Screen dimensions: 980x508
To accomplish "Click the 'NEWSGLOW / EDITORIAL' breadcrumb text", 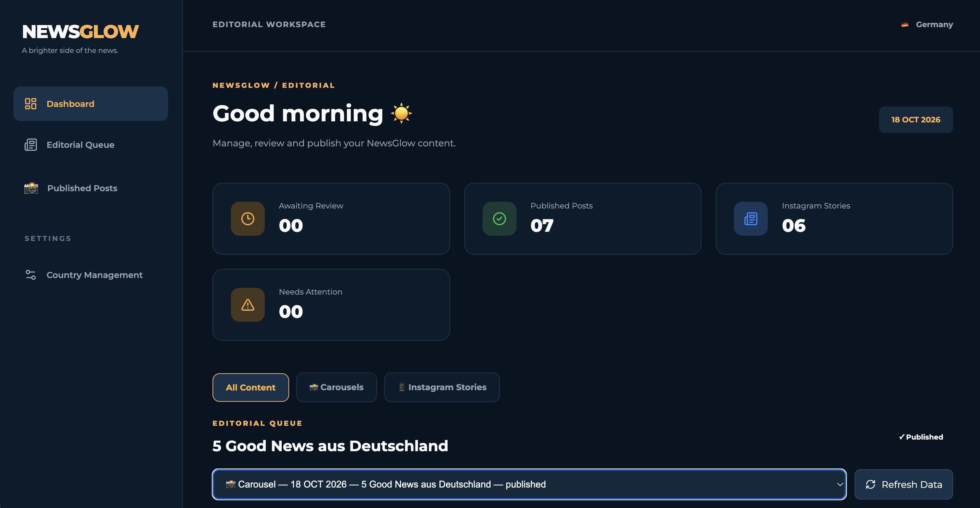I will pos(274,86).
